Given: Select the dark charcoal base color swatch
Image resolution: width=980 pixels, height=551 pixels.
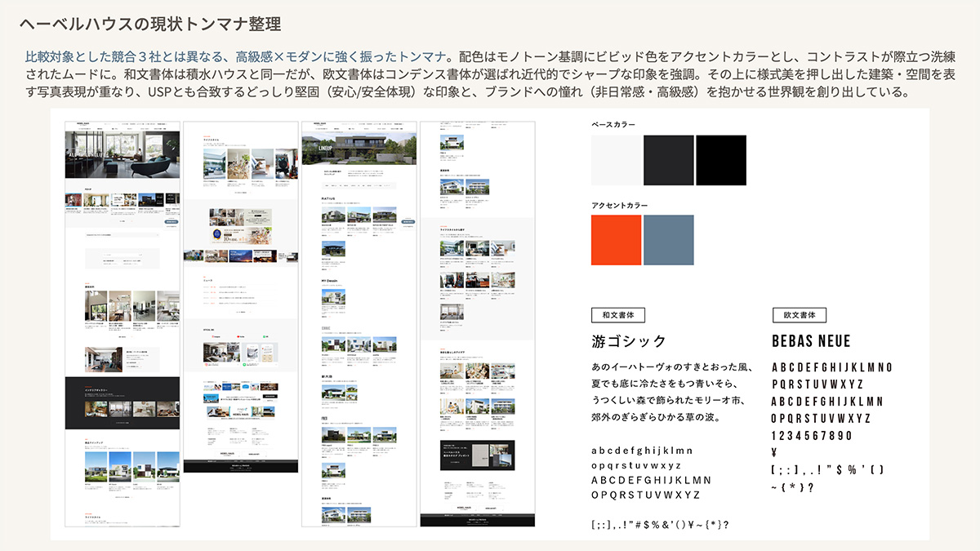Looking at the screenshot, I should tap(668, 160).
